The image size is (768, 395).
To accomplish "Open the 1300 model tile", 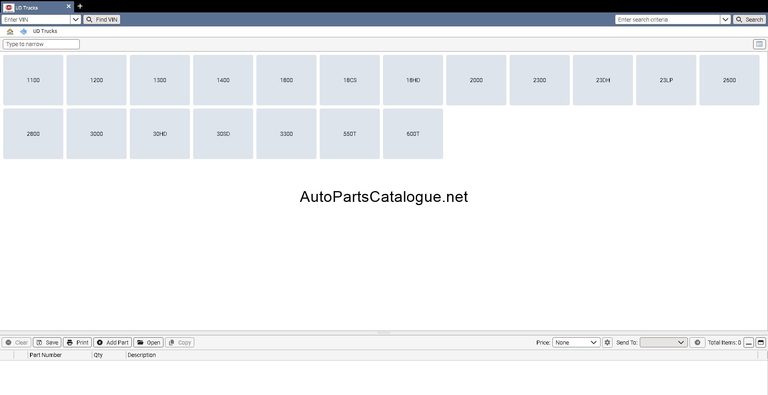I will (160, 80).
